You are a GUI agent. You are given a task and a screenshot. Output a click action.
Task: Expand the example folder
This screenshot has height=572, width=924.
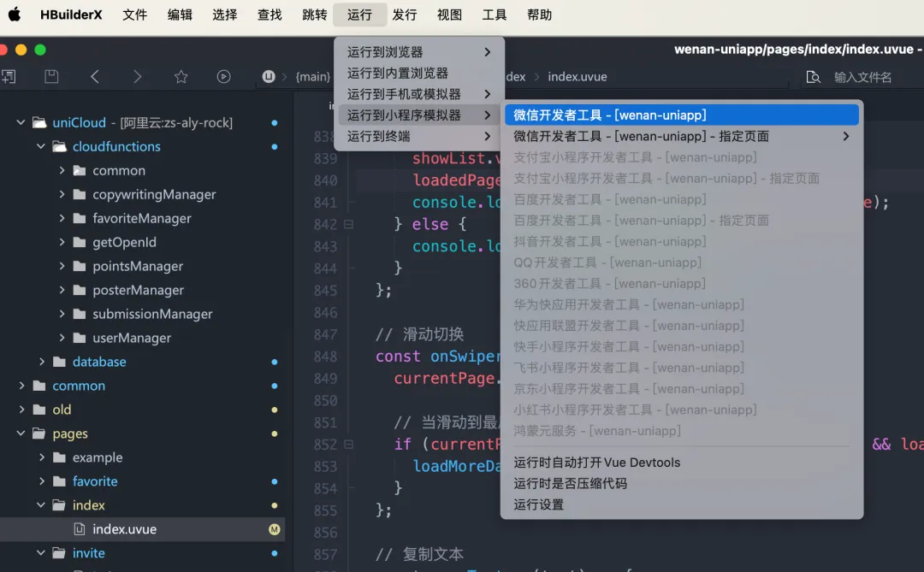point(42,457)
